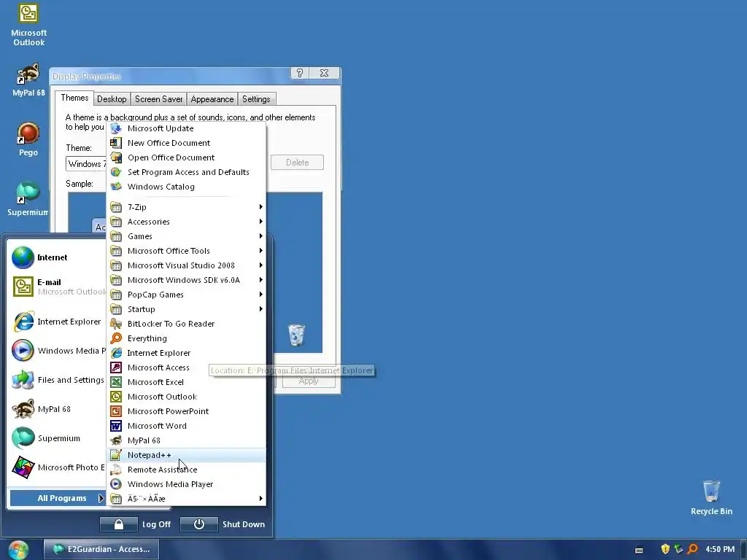Click the keyboard tray icon
Screen dimensions: 747x560
639,550
